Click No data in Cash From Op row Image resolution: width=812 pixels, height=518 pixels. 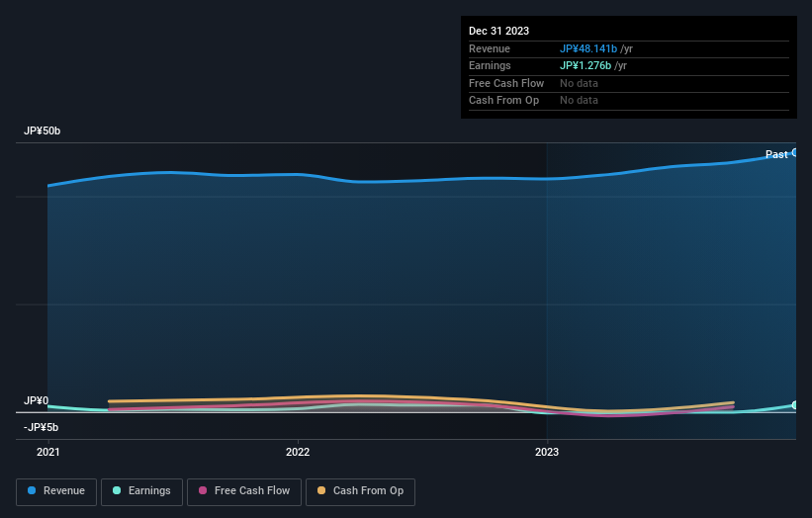click(579, 101)
